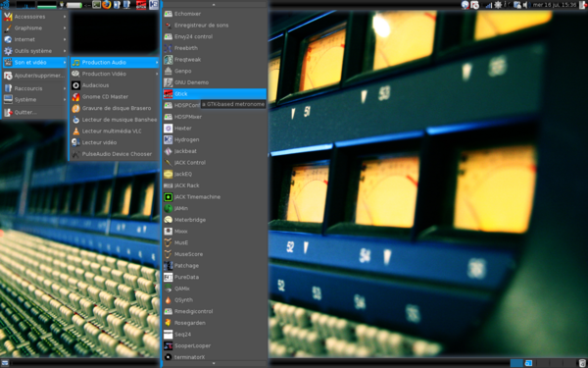Expand the Internet submenu arrow
Image resolution: width=588 pixels, height=368 pixels.
click(65, 39)
